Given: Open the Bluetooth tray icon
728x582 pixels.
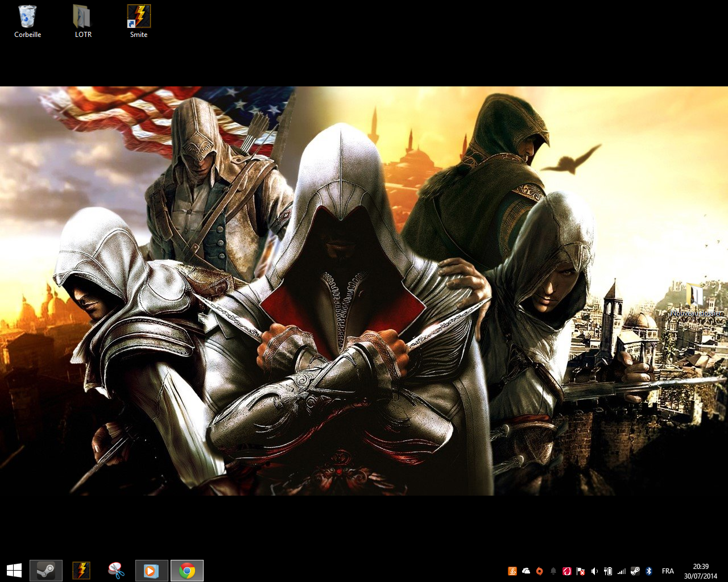Looking at the screenshot, I should [x=649, y=571].
